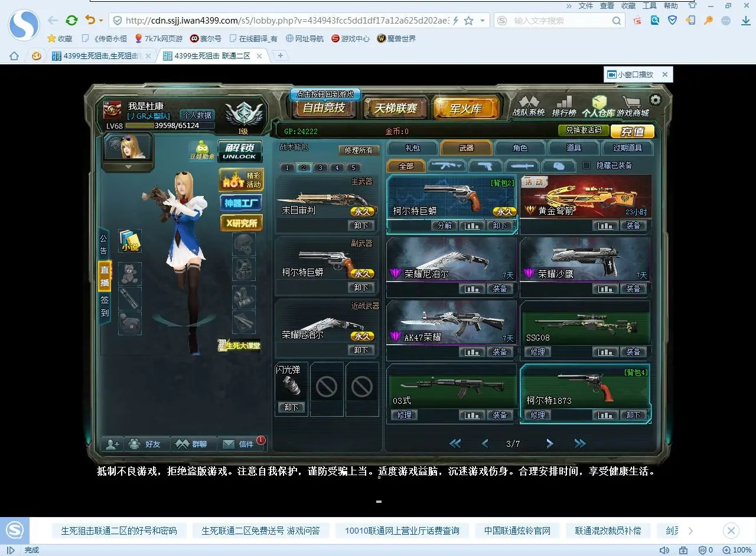Go to next inventory page
This screenshot has height=556, width=756.
coord(549,444)
